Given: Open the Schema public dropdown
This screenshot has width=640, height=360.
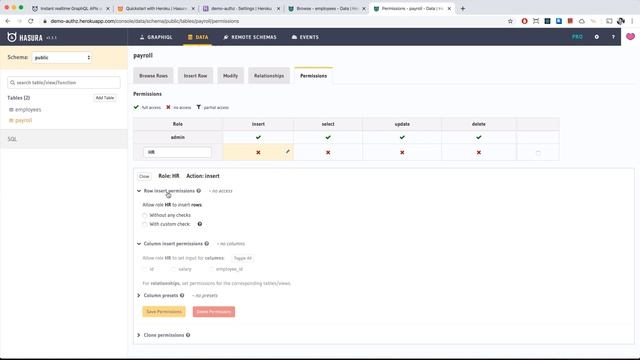Looking at the screenshot, I should pyautogui.click(x=62, y=58).
